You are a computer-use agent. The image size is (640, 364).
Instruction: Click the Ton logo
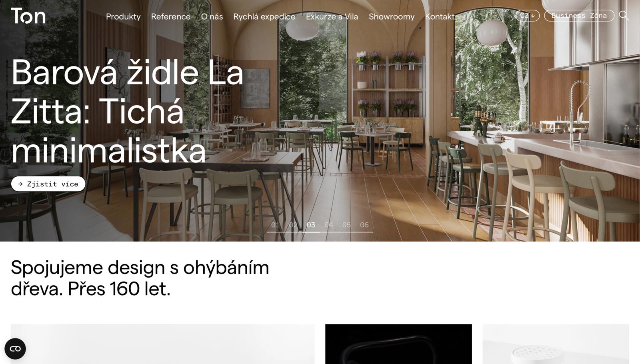[28, 16]
